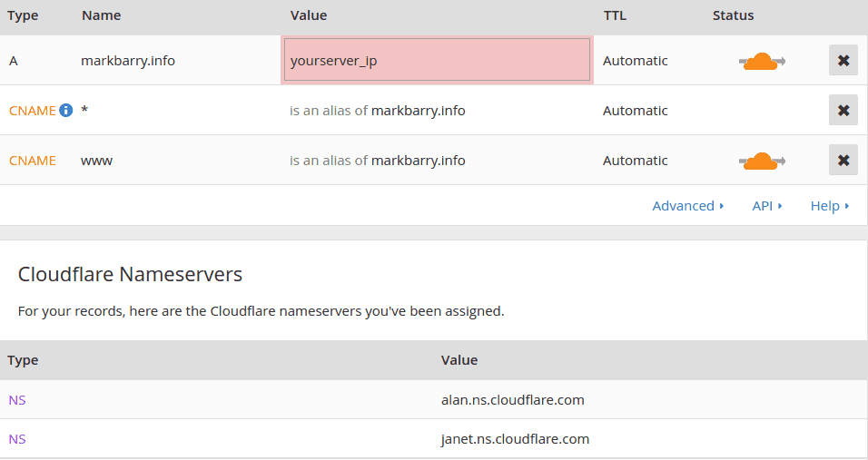Click the Name column header
The height and width of the screenshot is (460, 868).
tap(102, 15)
